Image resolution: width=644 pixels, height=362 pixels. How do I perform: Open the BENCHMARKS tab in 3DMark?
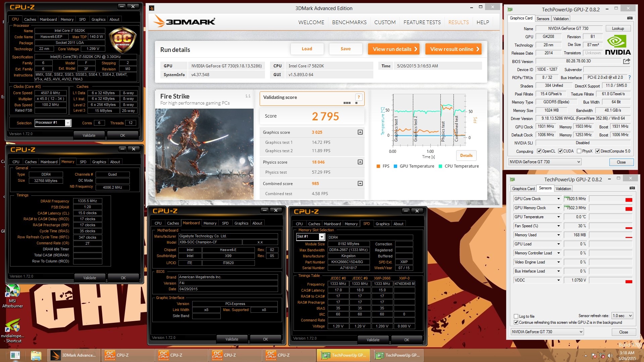pos(350,22)
